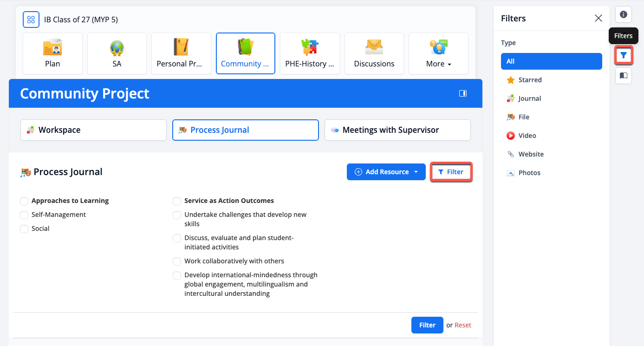
Task: Open the book icon in right sidebar
Action: click(623, 75)
